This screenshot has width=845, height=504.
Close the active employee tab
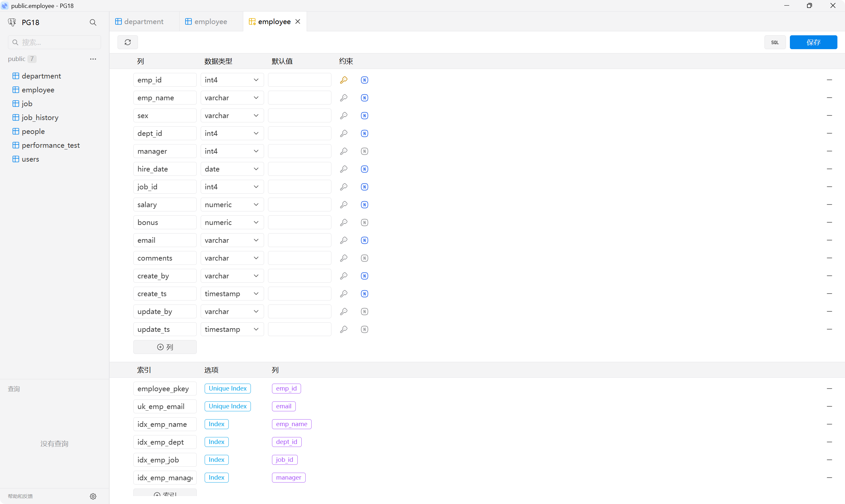298,22
